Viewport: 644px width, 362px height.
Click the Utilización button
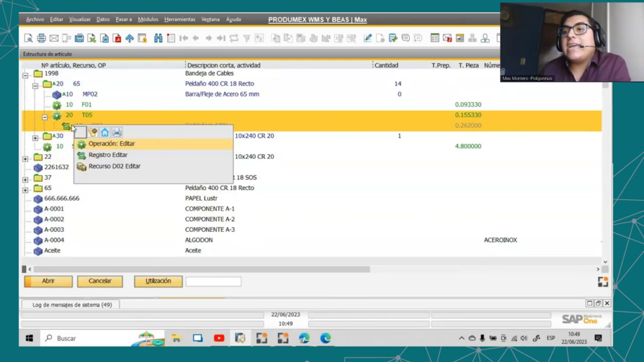point(158,281)
